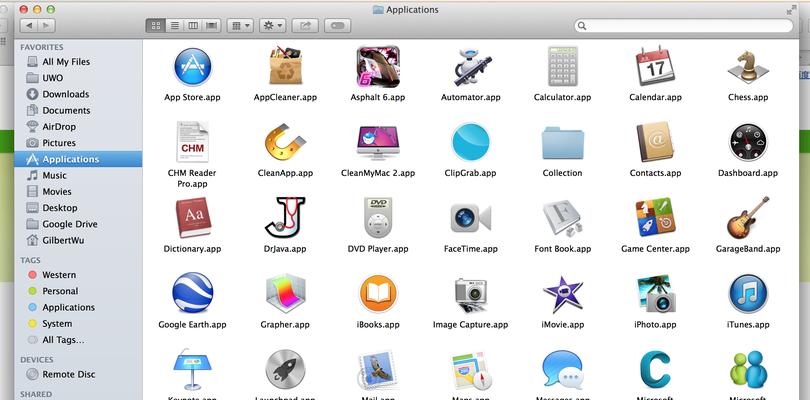Select the iBooks app icon
810x400 pixels.
pos(378,294)
